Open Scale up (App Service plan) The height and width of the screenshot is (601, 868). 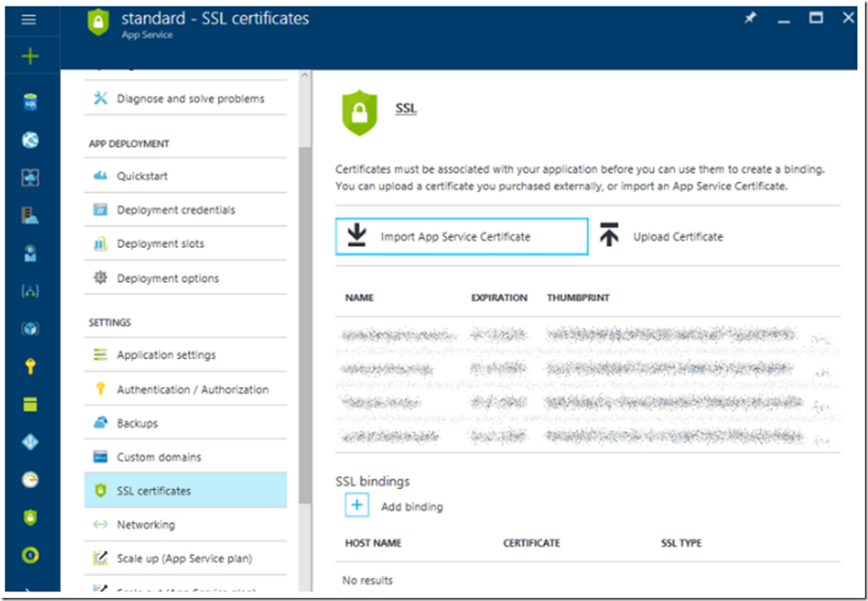[185, 559]
